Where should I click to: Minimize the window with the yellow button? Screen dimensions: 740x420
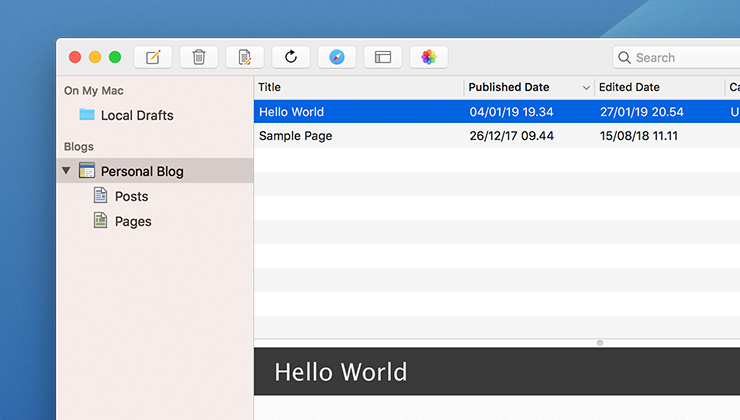pos(95,57)
